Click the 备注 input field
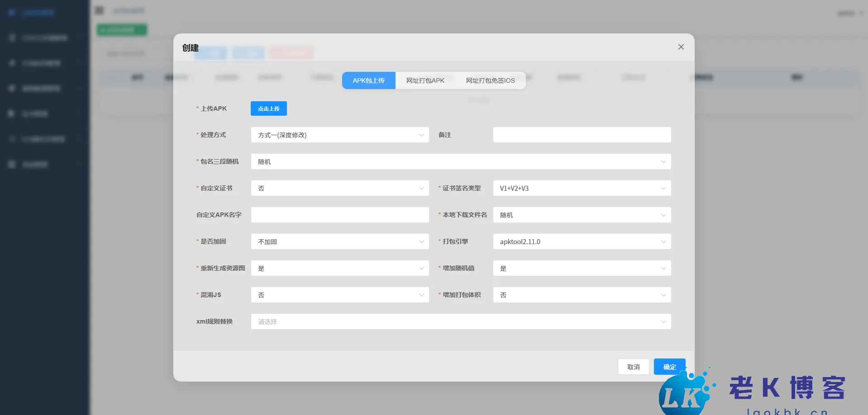The height and width of the screenshot is (415, 868). (x=582, y=135)
